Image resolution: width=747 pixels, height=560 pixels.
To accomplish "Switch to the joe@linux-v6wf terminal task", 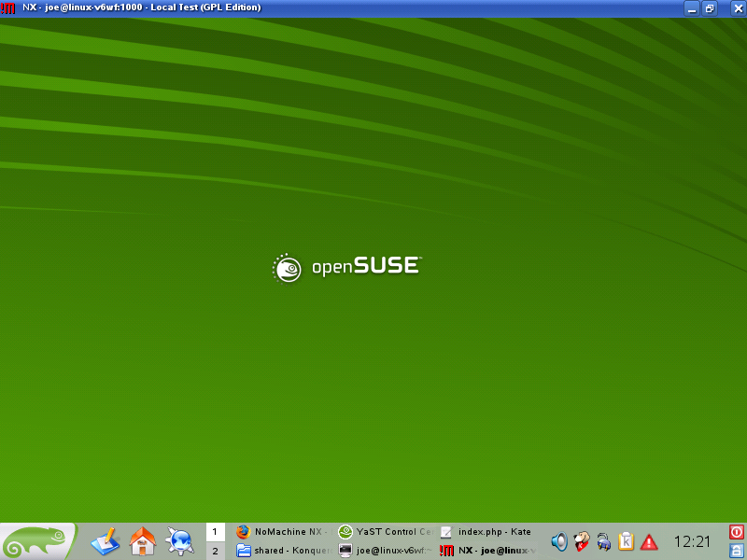I will click(386, 551).
